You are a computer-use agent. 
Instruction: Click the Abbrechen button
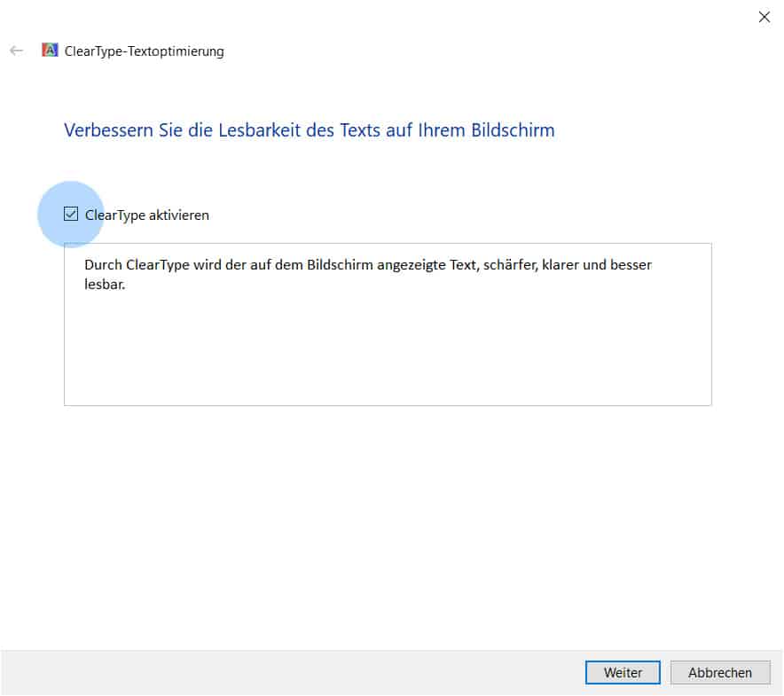pos(720,672)
